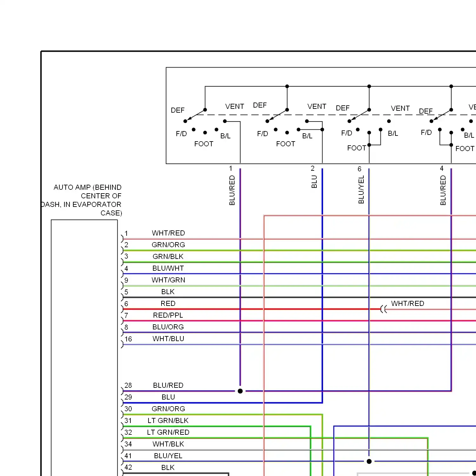This screenshot has height=476, width=476.
Task: Select the DEF label of the switch feeding terminal 4
Action: coord(426,111)
